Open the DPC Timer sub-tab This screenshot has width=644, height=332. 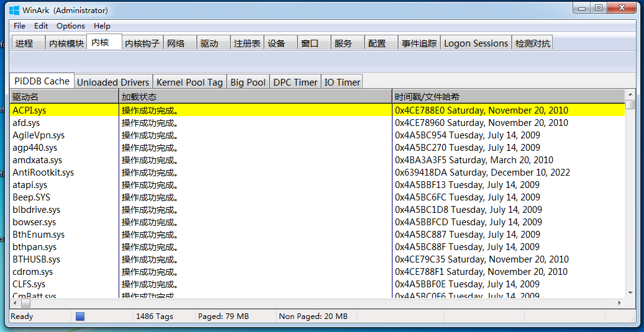coord(296,82)
